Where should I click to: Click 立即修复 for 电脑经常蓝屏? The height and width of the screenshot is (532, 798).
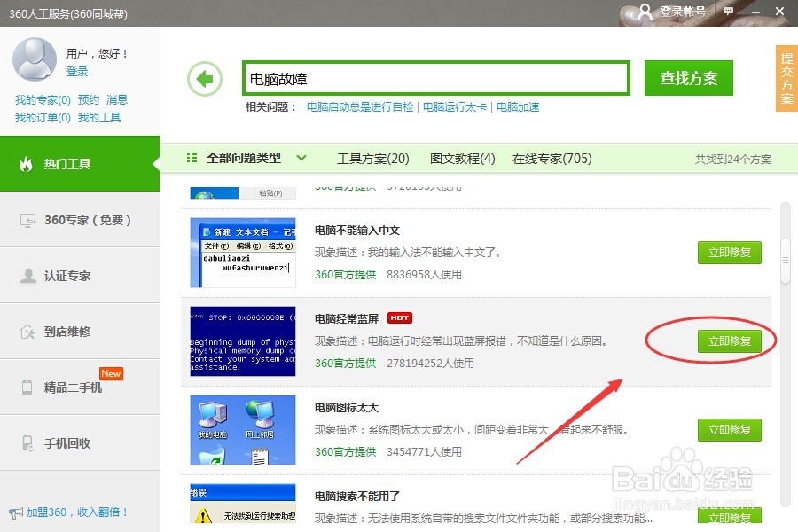730,341
